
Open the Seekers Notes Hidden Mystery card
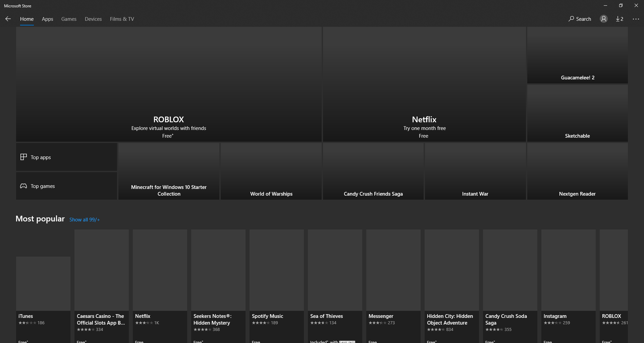pos(218,286)
